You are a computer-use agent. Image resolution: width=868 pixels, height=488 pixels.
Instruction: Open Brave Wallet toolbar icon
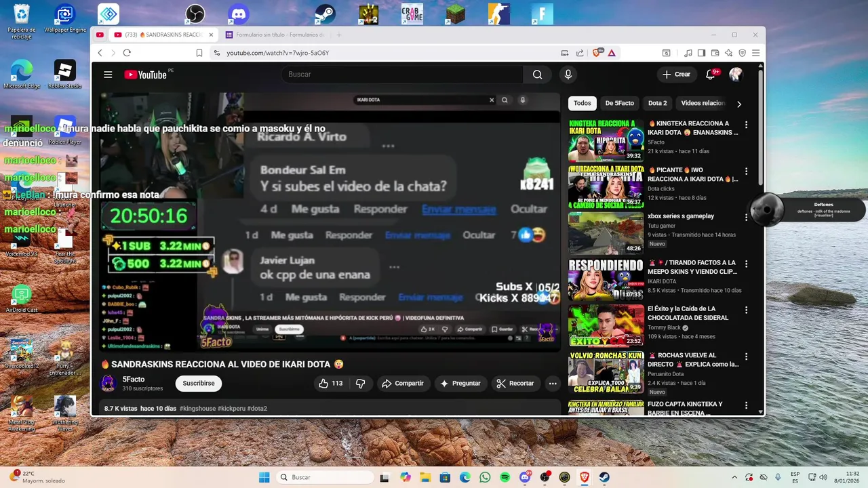pos(715,53)
